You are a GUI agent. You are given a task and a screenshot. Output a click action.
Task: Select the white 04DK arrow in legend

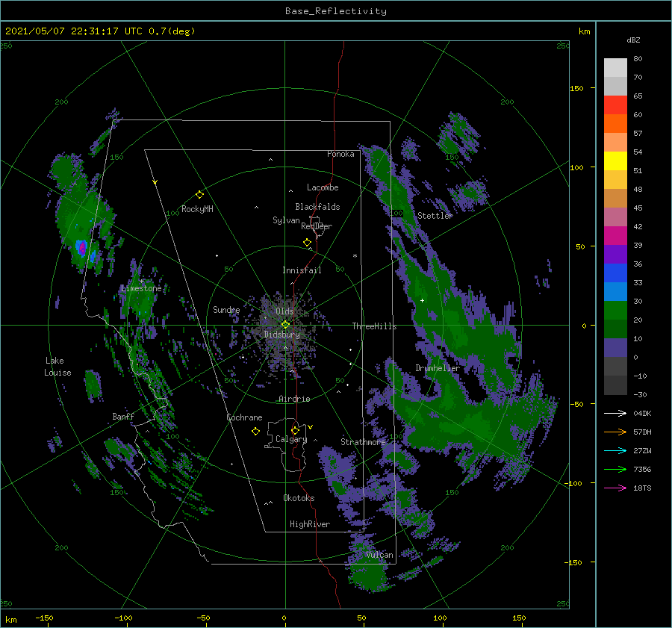(615, 413)
